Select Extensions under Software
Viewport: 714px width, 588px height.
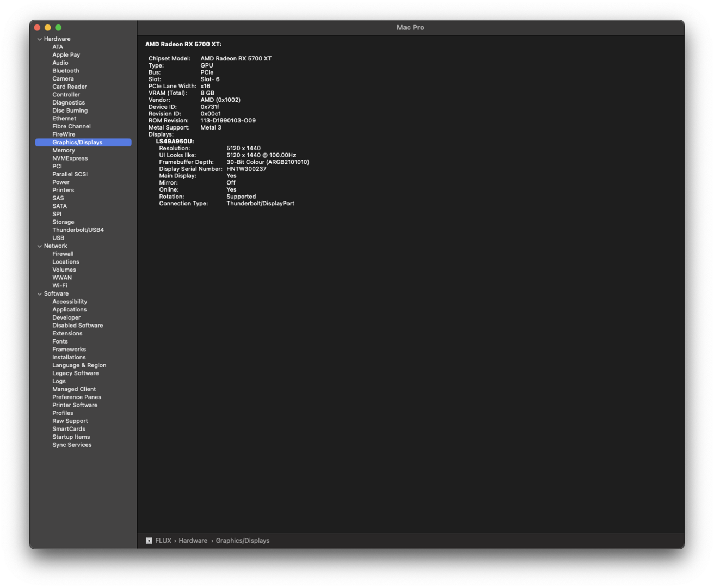(x=67, y=334)
